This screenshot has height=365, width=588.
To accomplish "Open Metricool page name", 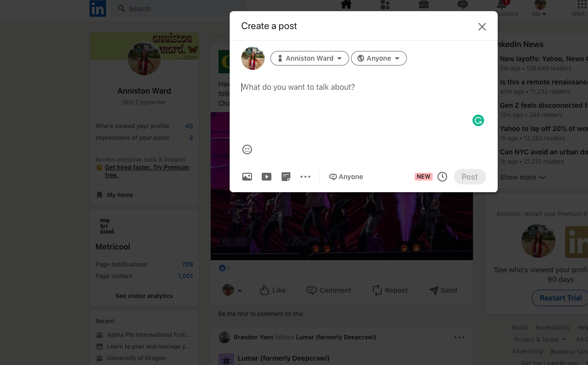I will tap(113, 247).
